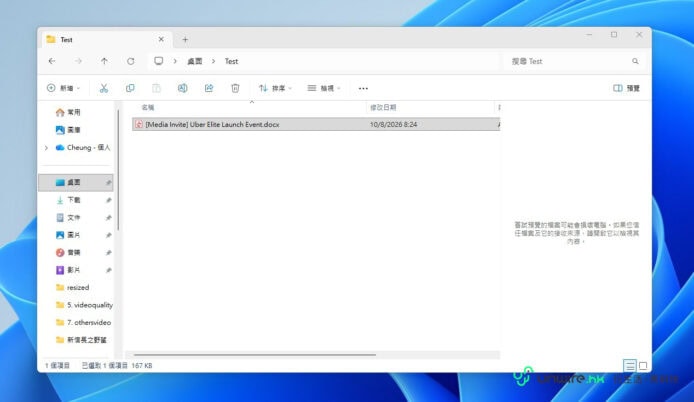Select Desktop in the quick access list

(76, 182)
